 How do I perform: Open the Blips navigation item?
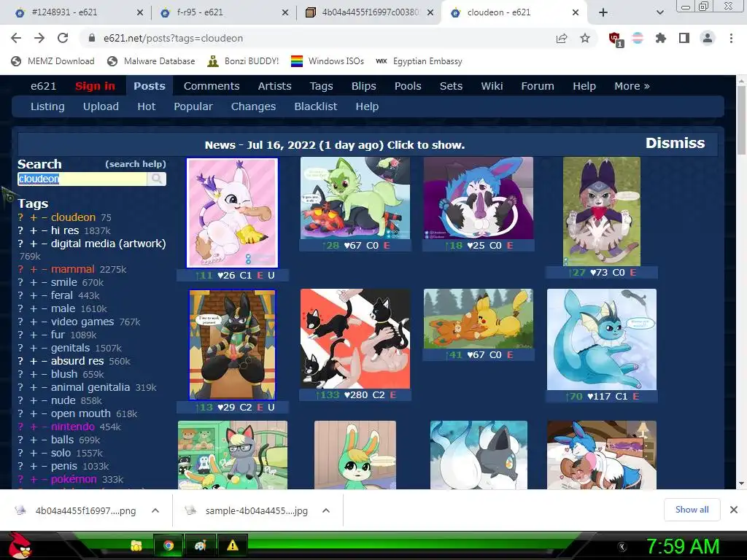(363, 86)
